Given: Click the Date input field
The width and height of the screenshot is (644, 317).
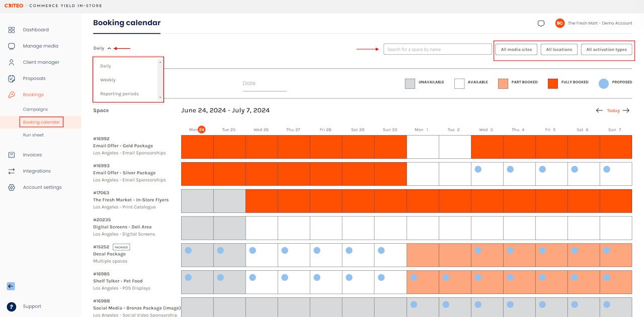Looking at the screenshot, I should [x=265, y=84].
